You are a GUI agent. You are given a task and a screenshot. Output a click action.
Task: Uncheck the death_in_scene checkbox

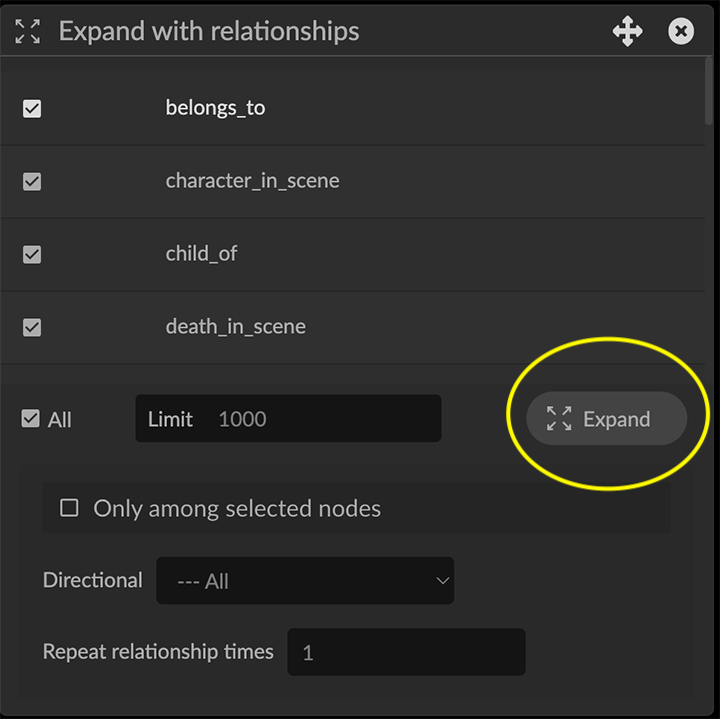point(32,327)
